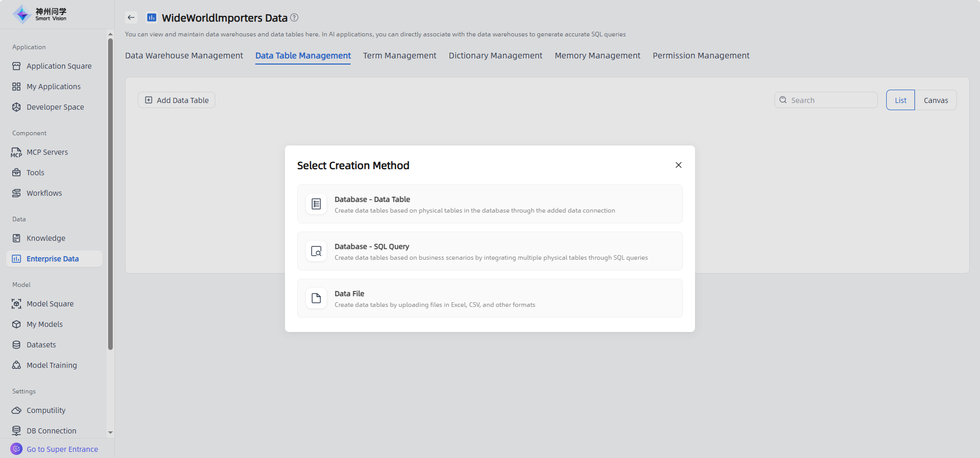The image size is (980, 458).
Task: Close the Select Creation Method dialog
Action: pos(678,165)
